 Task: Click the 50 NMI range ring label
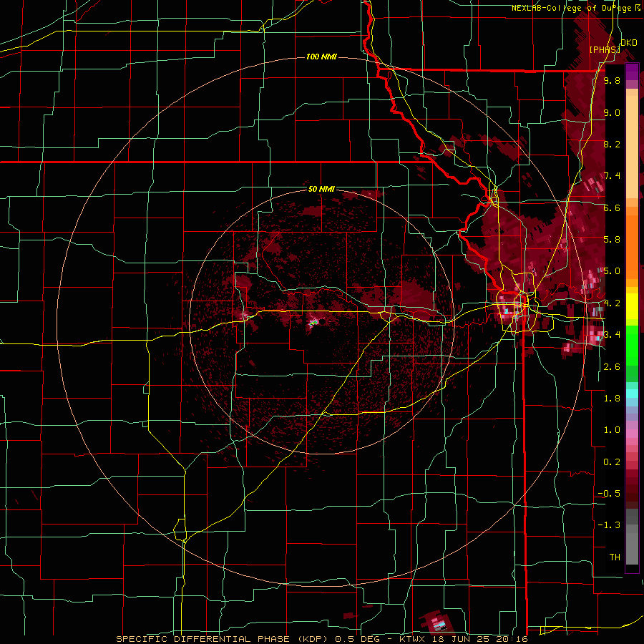[x=321, y=189]
